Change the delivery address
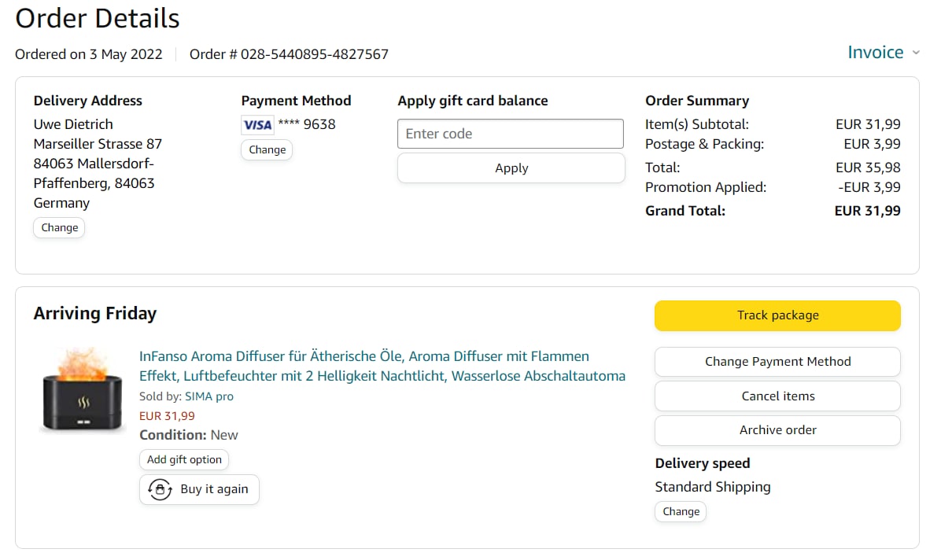 pos(59,228)
